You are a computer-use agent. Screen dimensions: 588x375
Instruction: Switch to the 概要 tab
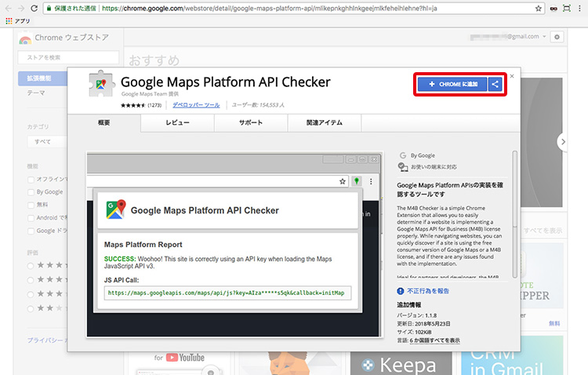click(x=103, y=122)
